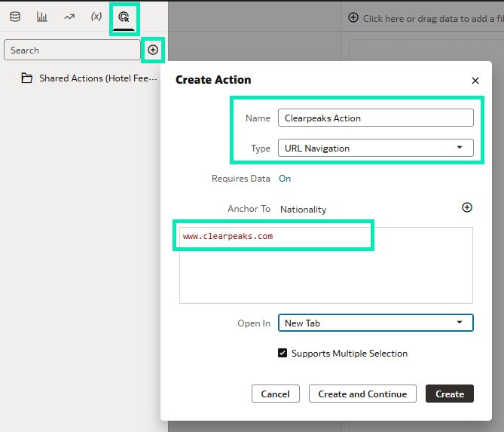Viewport: 504px width, 432px height.
Task: Add a new action with the plus icon beside Search
Action: coord(153,50)
